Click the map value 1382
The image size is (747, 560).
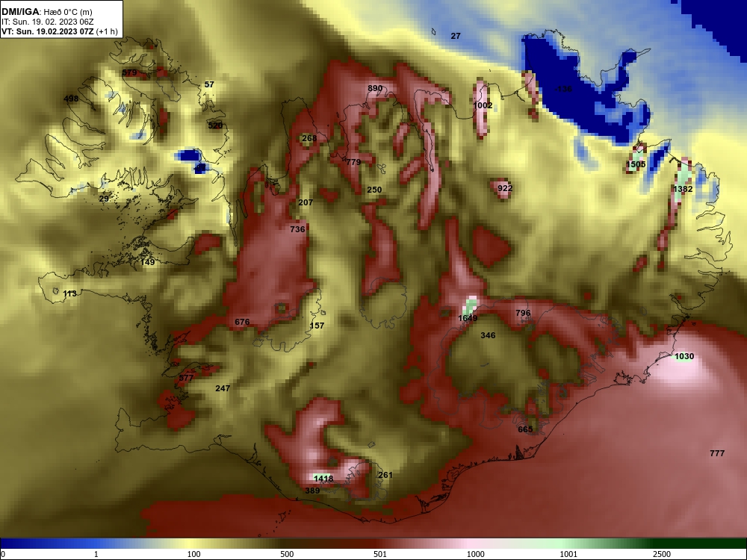[x=684, y=189]
